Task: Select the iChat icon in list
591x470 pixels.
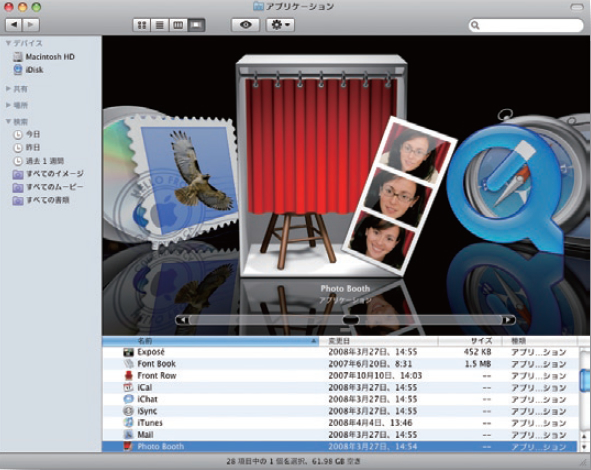Action: coord(129,399)
